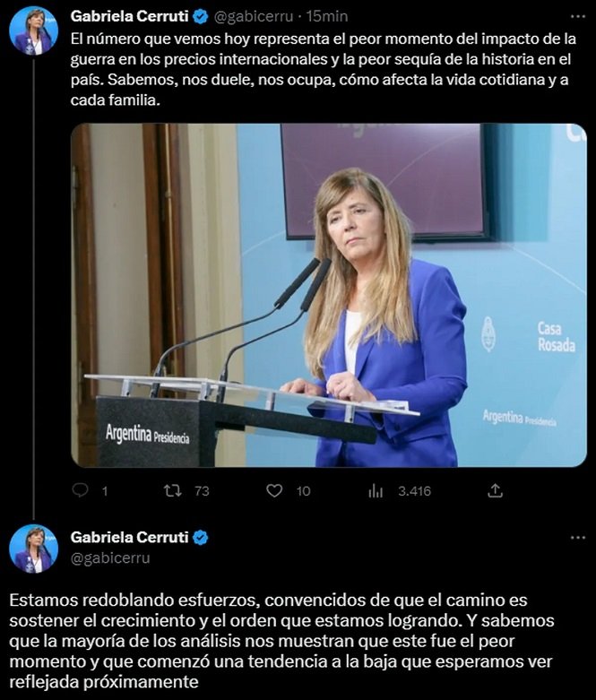Image resolution: width=596 pixels, height=700 pixels.
Task: Click verified badge on second tweet's name
Action: pos(201,538)
